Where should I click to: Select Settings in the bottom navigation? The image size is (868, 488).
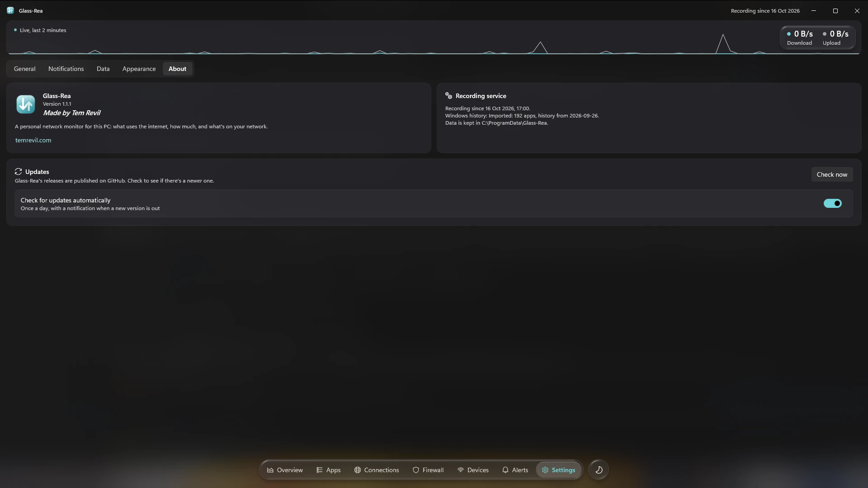pos(558,470)
